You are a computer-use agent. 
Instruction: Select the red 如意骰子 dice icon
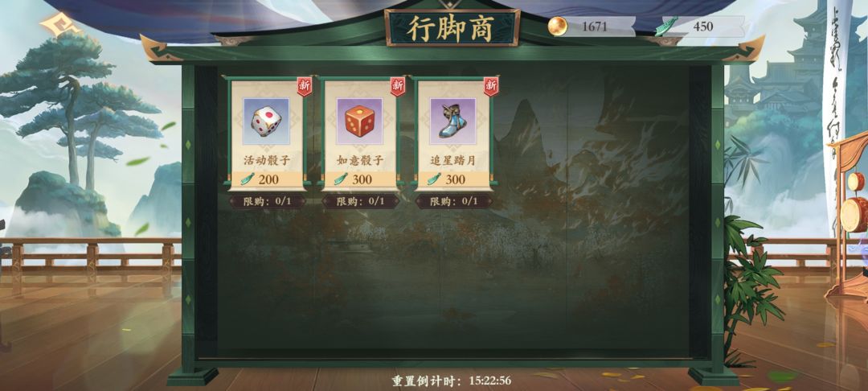[360, 121]
